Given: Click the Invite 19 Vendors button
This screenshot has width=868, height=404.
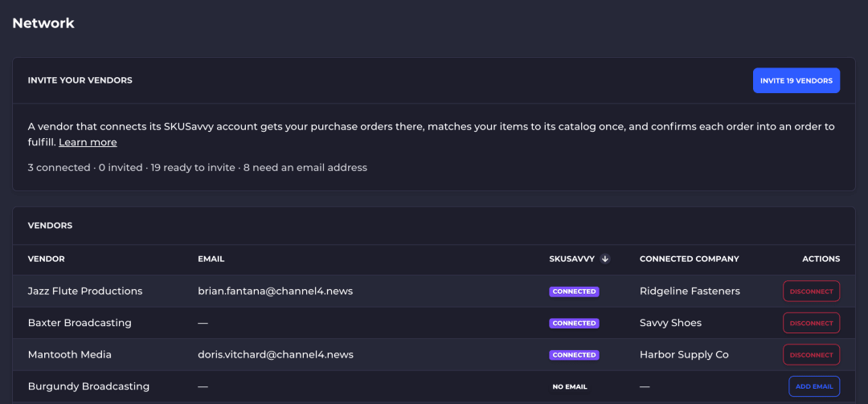Looking at the screenshot, I should coord(796,80).
